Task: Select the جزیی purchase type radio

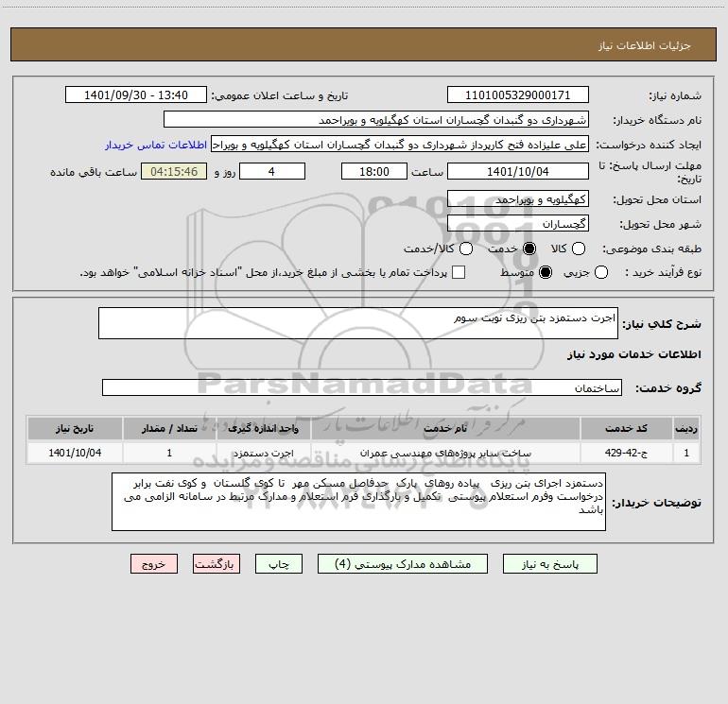Action: click(600, 272)
